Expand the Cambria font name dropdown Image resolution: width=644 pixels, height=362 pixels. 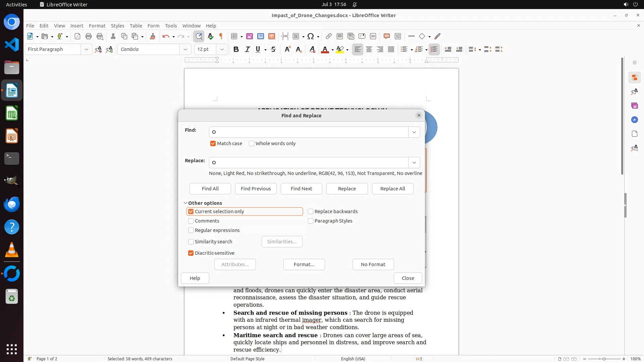(185, 49)
